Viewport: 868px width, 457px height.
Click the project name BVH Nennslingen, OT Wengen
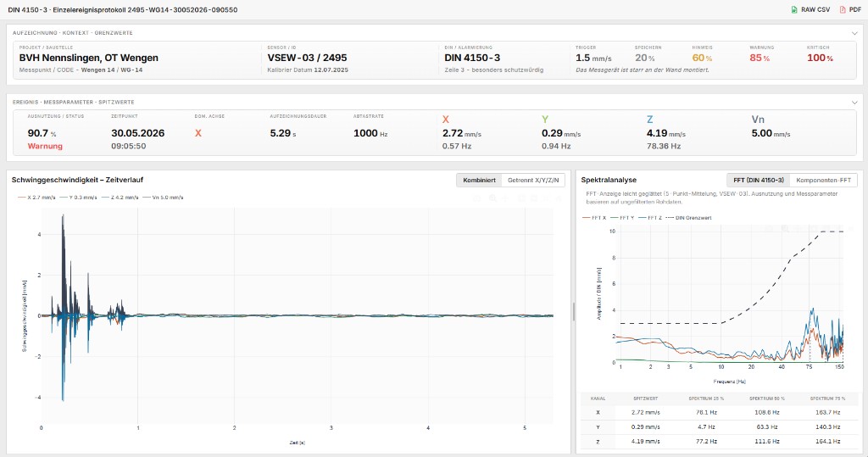(88, 58)
